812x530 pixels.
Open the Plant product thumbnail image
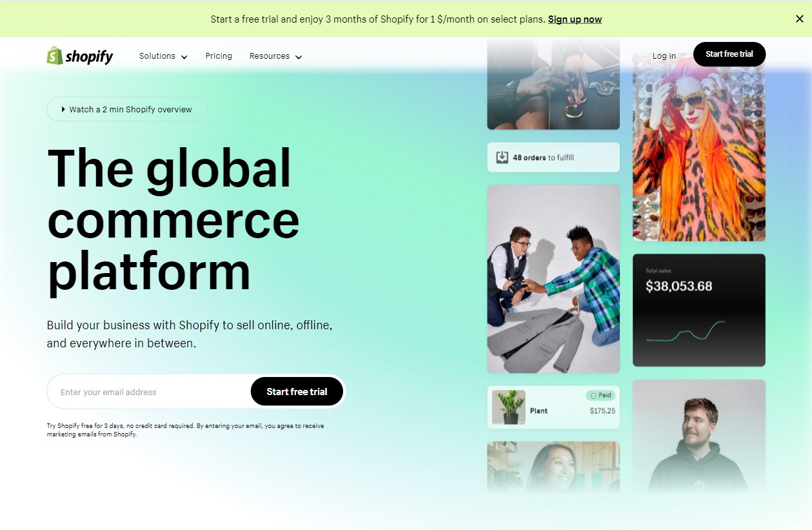(509, 407)
